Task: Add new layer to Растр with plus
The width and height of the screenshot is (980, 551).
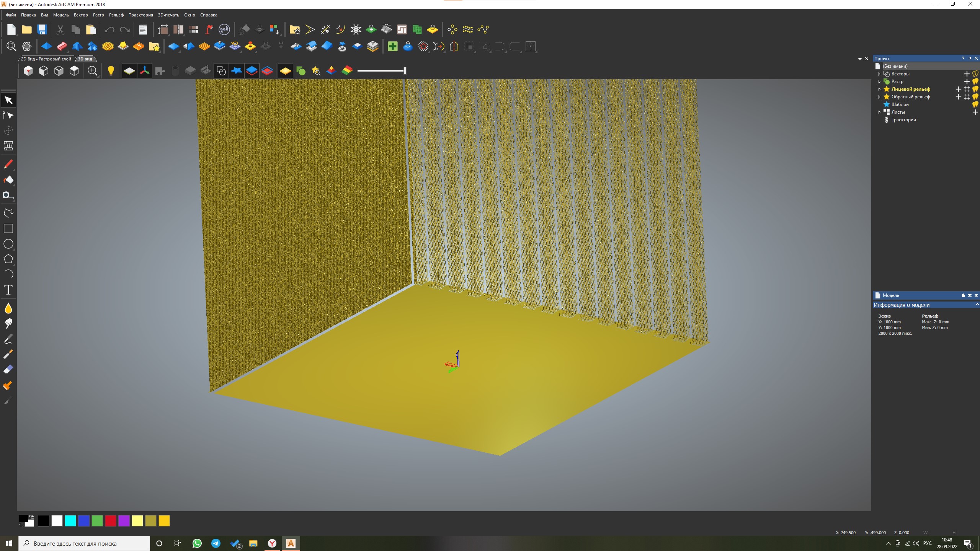Action: pyautogui.click(x=967, y=82)
